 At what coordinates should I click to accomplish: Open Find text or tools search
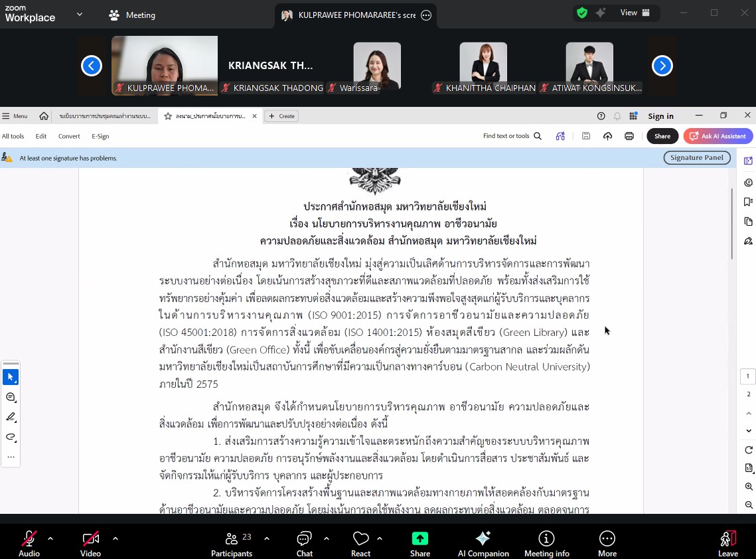pyautogui.click(x=512, y=136)
